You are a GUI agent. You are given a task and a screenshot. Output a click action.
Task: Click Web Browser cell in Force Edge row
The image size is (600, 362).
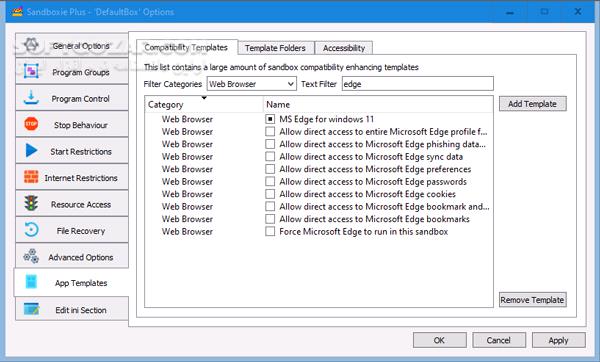click(187, 232)
